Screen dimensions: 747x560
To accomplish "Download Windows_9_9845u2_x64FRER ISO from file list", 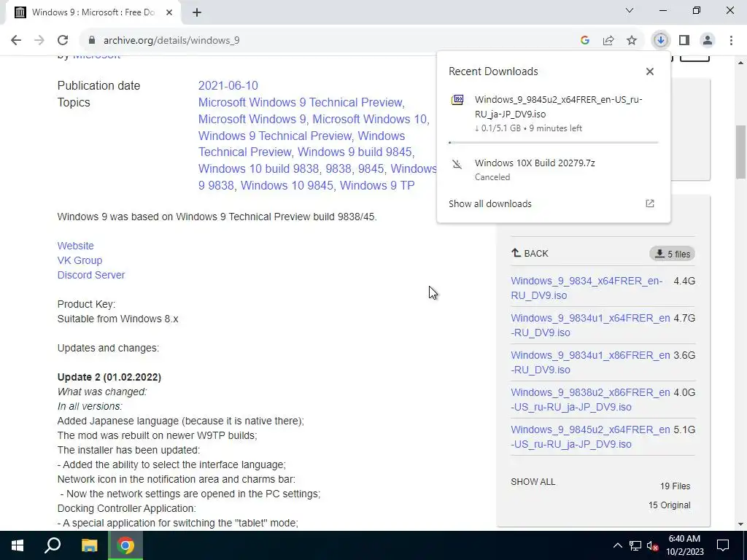I will coord(590,437).
